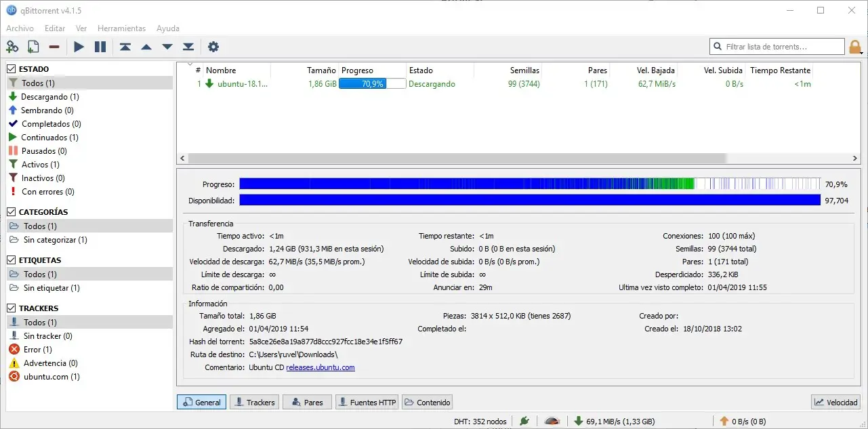This screenshot has height=429, width=868.
Task: Click the lock icon near the filter
Action: pos(855,47)
